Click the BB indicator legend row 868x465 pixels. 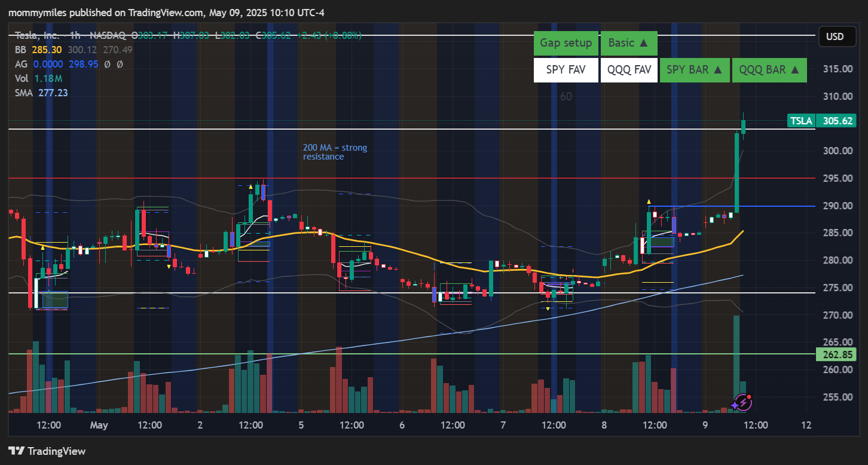(74, 50)
